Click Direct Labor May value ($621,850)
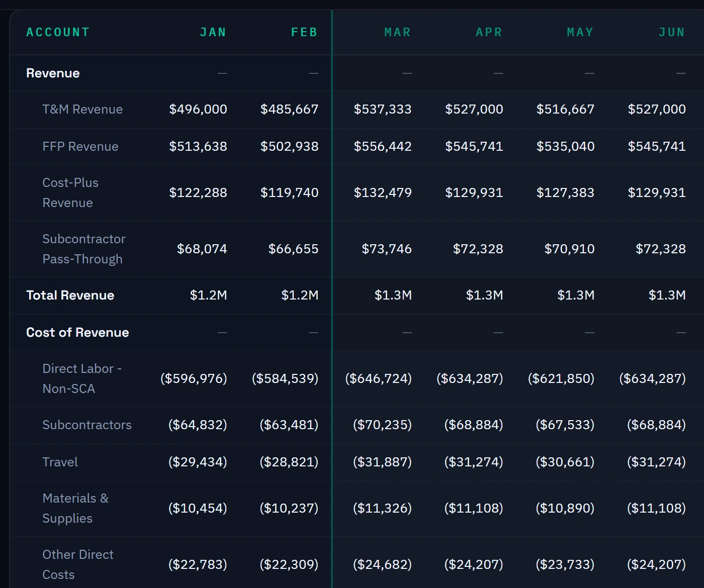This screenshot has height=588, width=704. point(561,379)
